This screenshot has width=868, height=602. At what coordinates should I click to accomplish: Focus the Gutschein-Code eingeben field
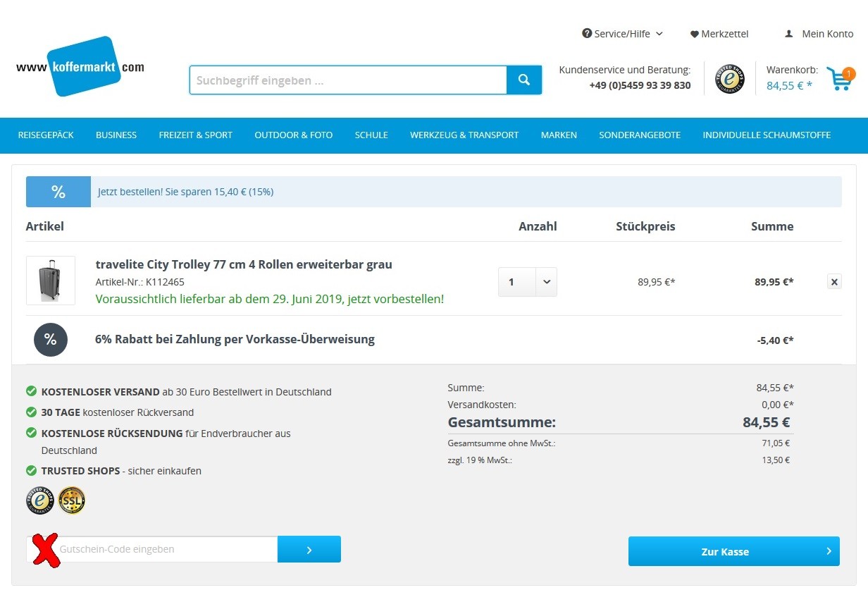tap(152, 549)
